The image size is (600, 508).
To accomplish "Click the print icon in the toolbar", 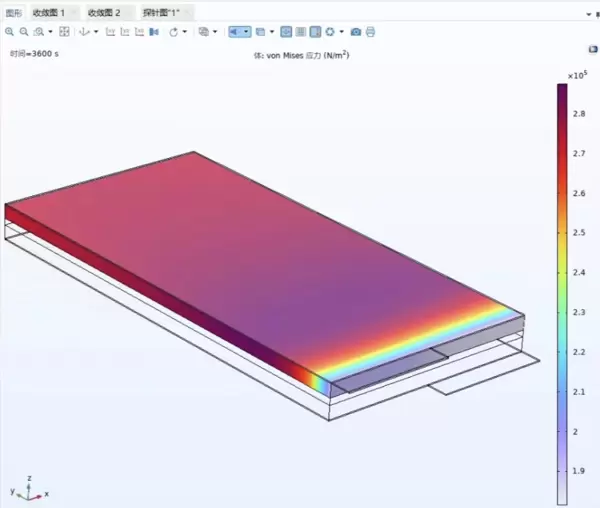I will click(x=370, y=32).
